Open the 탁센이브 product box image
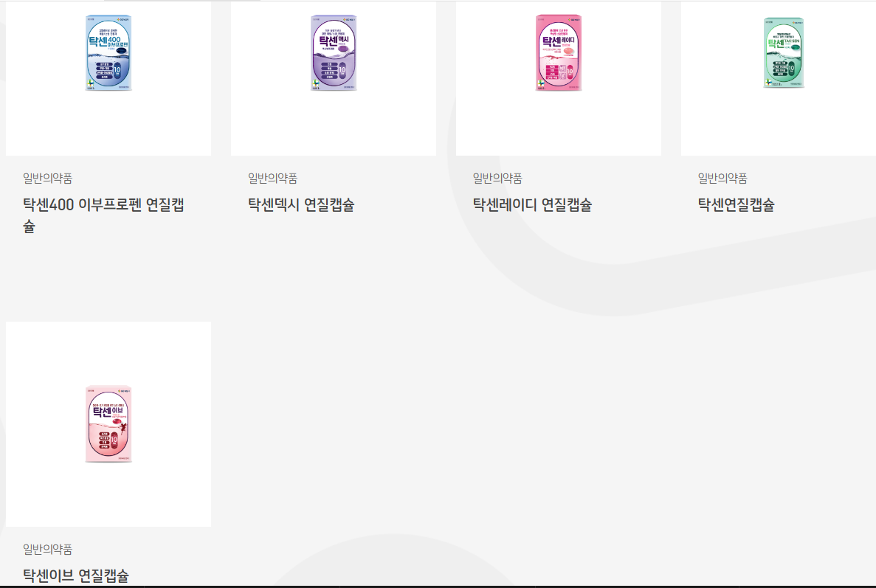The width and height of the screenshot is (876, 588). click(x=108, y=423)
